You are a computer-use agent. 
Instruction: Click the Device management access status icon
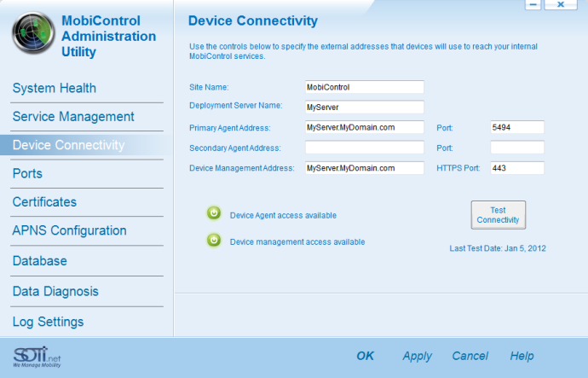214,240
